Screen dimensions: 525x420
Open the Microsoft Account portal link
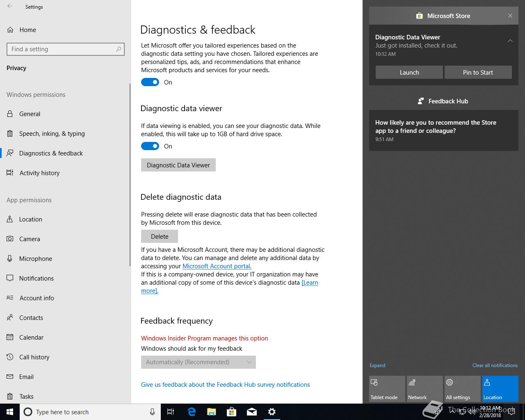[217, 266]
